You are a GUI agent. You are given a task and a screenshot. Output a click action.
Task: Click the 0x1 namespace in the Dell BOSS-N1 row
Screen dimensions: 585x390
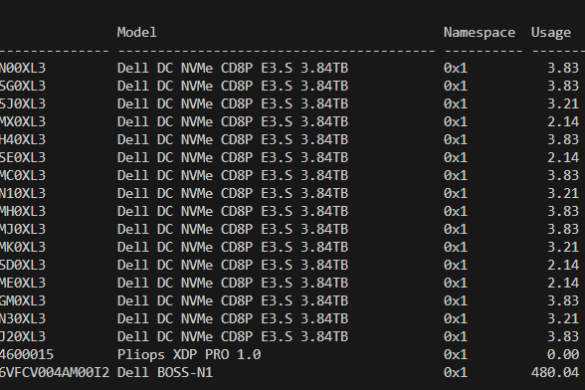point(456,372)
